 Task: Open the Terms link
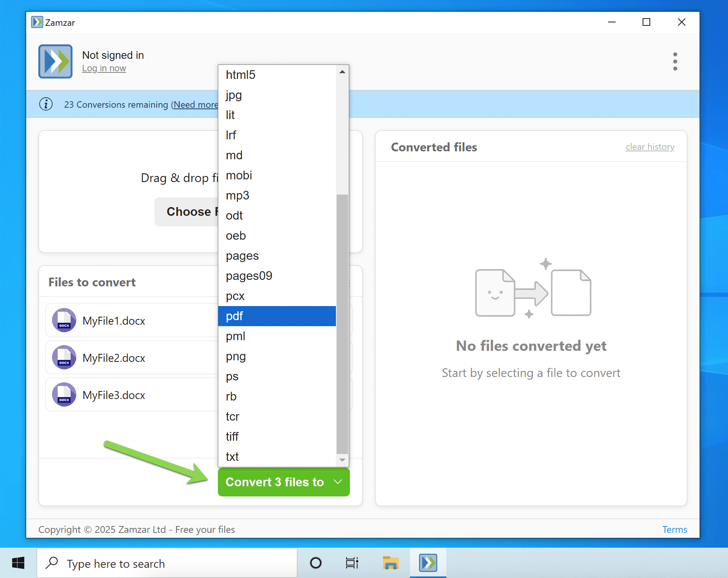[674, 529]
